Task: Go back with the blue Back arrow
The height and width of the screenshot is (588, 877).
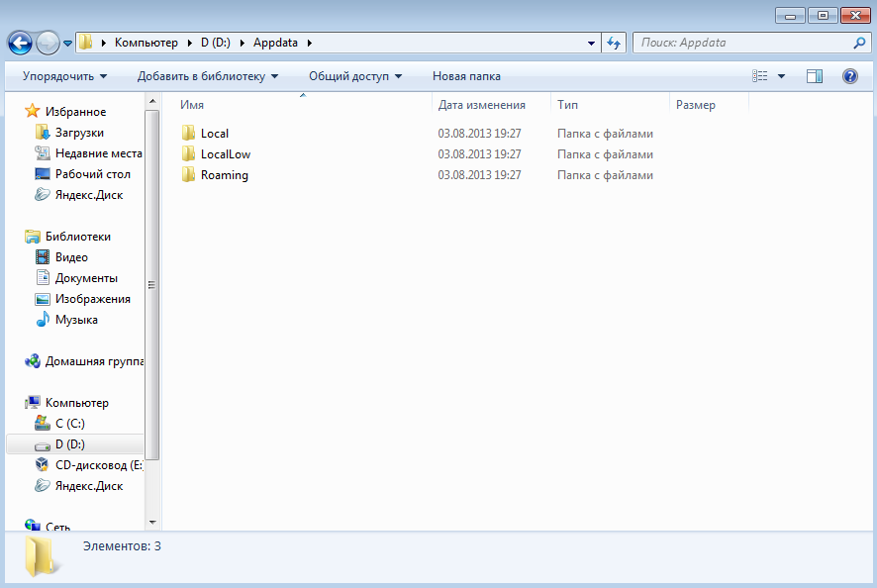Action: (x=20, y=44)
